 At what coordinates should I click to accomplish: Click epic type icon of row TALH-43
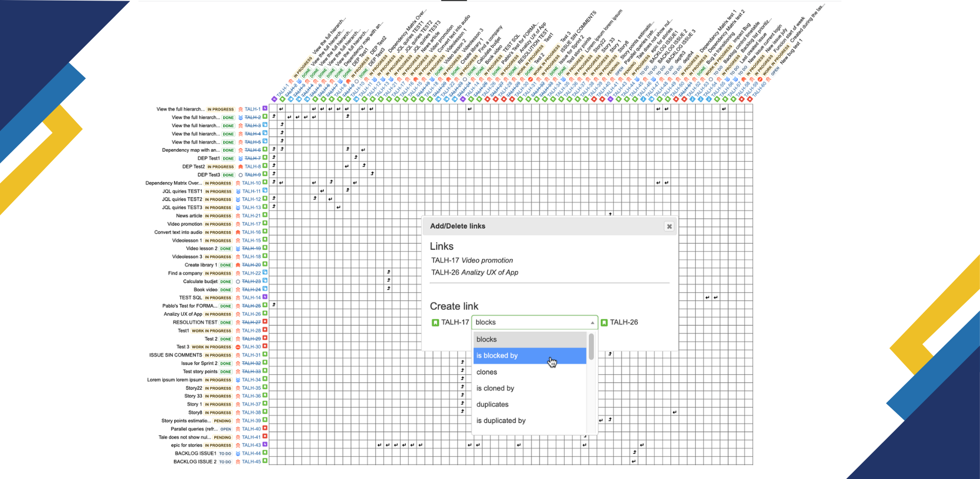(265, 444)
